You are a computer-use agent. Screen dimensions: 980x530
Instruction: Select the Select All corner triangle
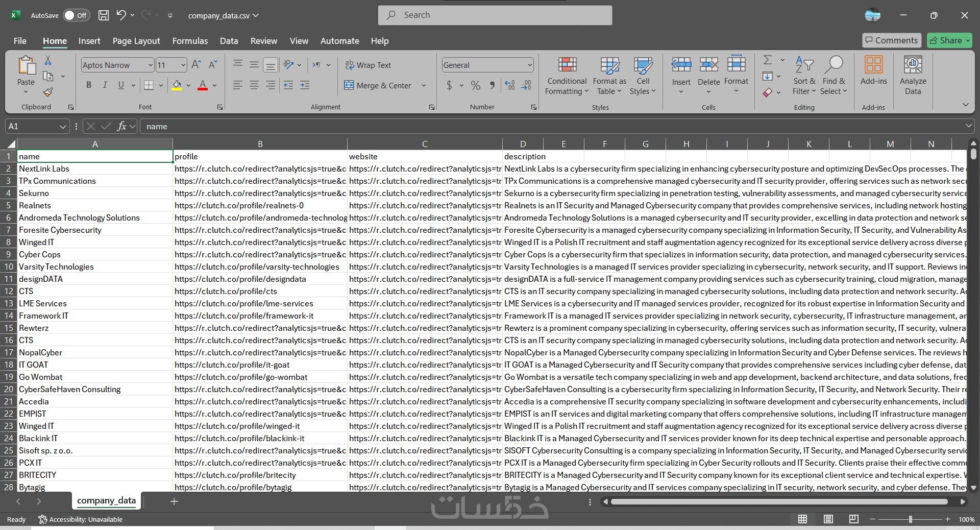(x=11, y=144)
